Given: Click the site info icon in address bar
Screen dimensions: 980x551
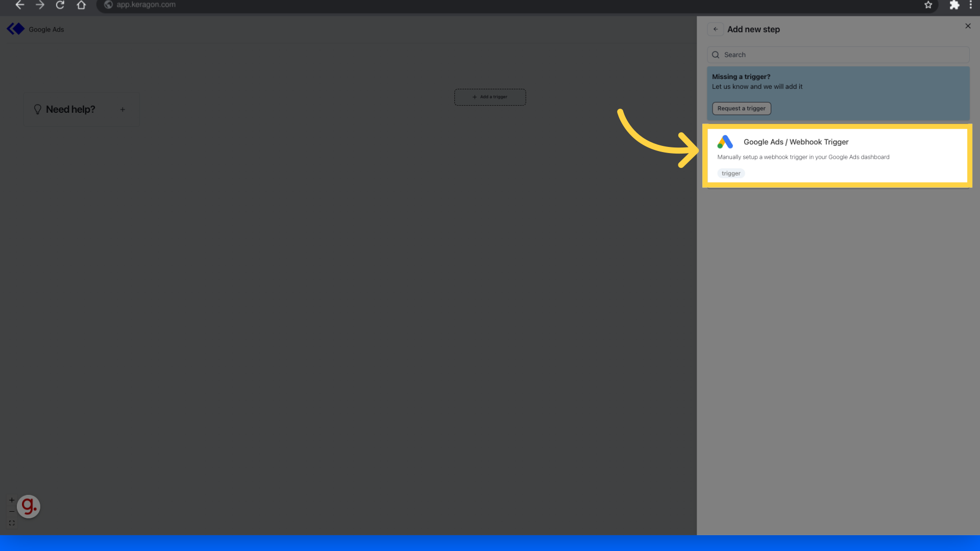Looking at the screenshot, I should pyautogui.click(x=108, y=5).
